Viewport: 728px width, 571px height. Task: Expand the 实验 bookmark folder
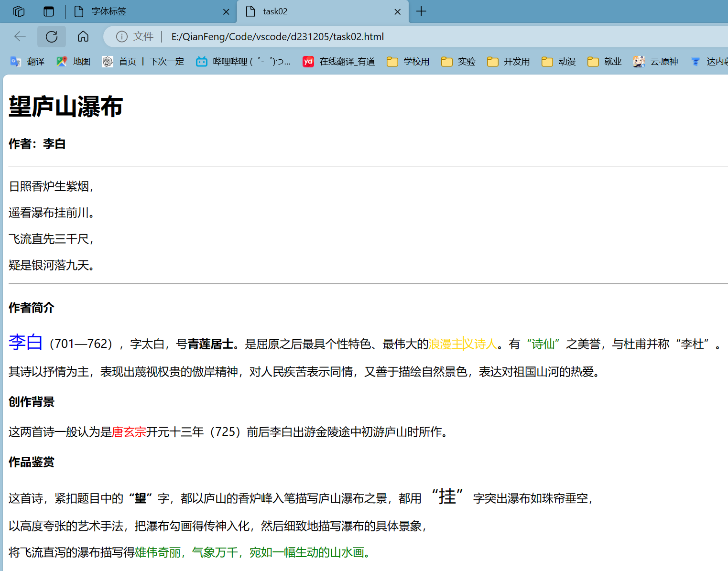click(x=458, y=61)
